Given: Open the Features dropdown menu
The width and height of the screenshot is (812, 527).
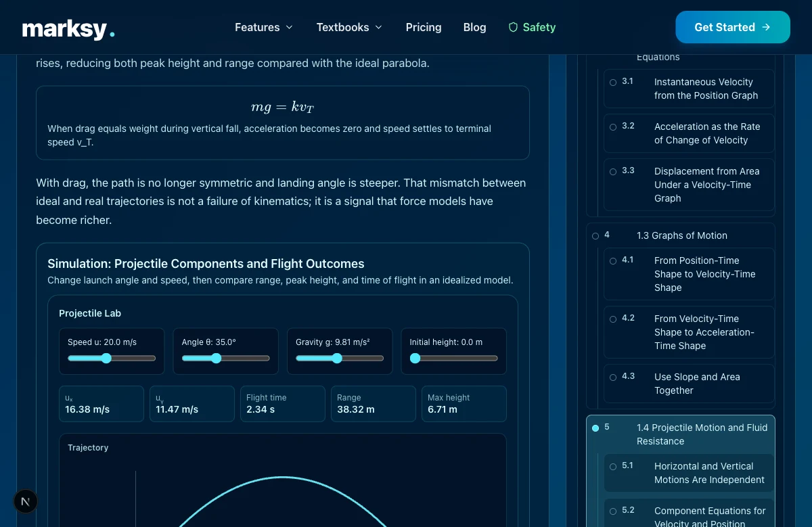Looking at the screenshot, I should pos(264,27).
